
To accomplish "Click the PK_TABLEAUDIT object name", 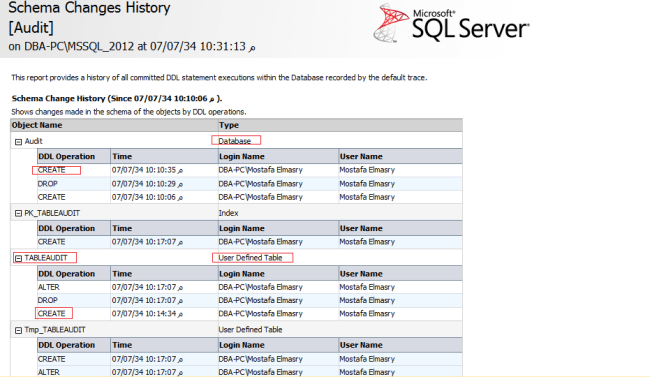I will coord(52,213).
